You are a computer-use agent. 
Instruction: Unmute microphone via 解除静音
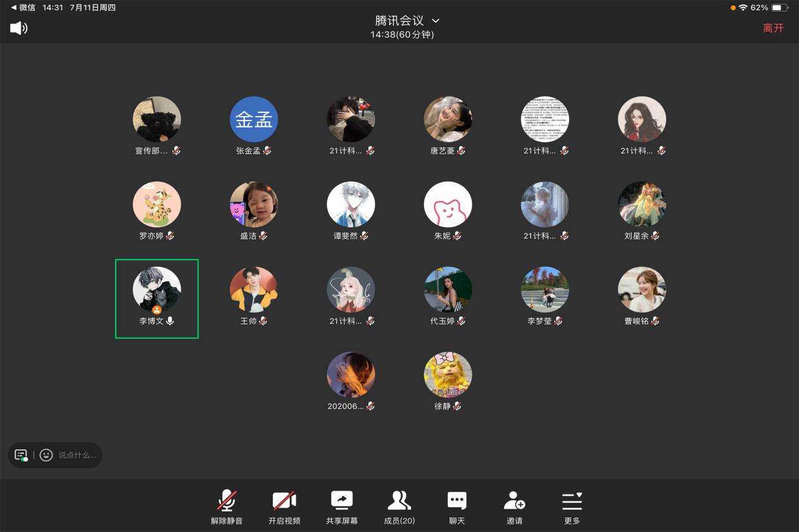tap(227, 507)
